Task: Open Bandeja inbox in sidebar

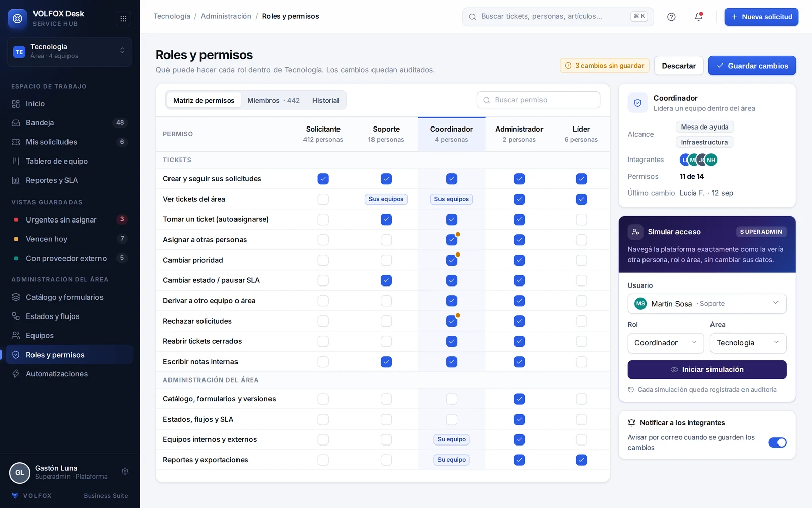Action: coord(70,123)
